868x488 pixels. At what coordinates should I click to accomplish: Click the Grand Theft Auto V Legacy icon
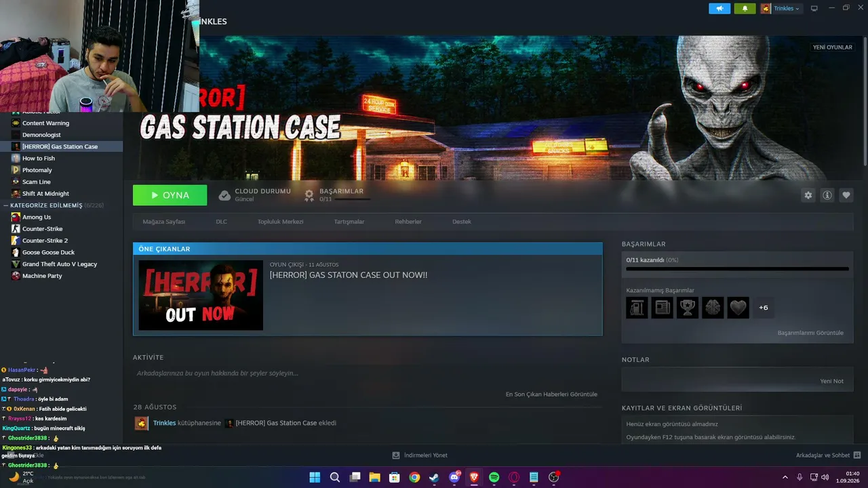click(16, 264)
